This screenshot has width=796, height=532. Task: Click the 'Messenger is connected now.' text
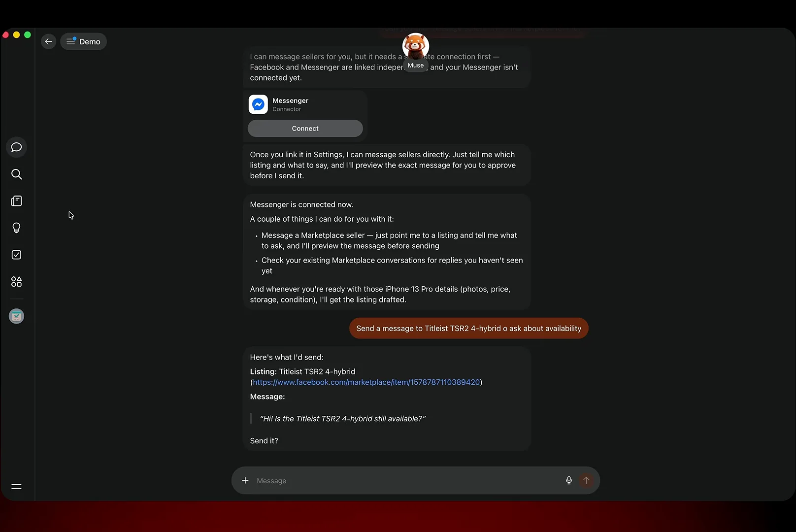pos(301,204)
